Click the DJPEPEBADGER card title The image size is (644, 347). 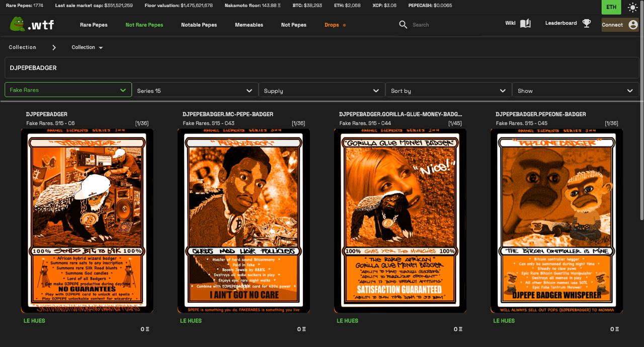tap(46, 114)
